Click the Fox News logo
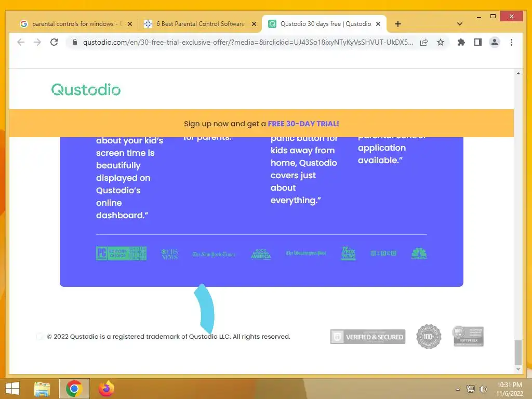Screen dimensions: 532x399 (348, 254)
